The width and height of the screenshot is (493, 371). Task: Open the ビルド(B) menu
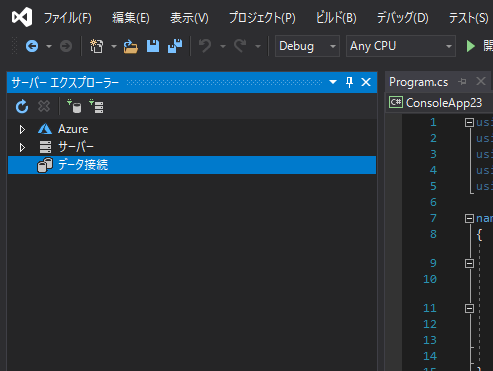click(336, 18)
